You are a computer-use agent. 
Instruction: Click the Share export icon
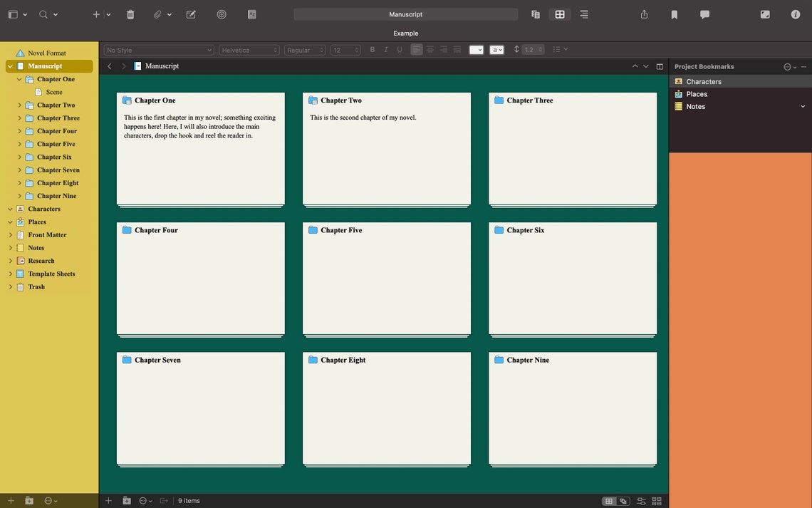tap(644, 14)
